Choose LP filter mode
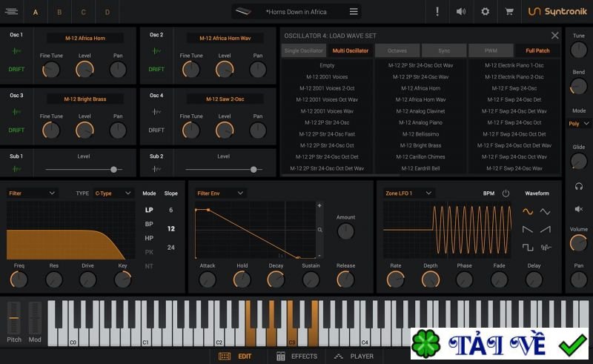 [x=149, y=210]
